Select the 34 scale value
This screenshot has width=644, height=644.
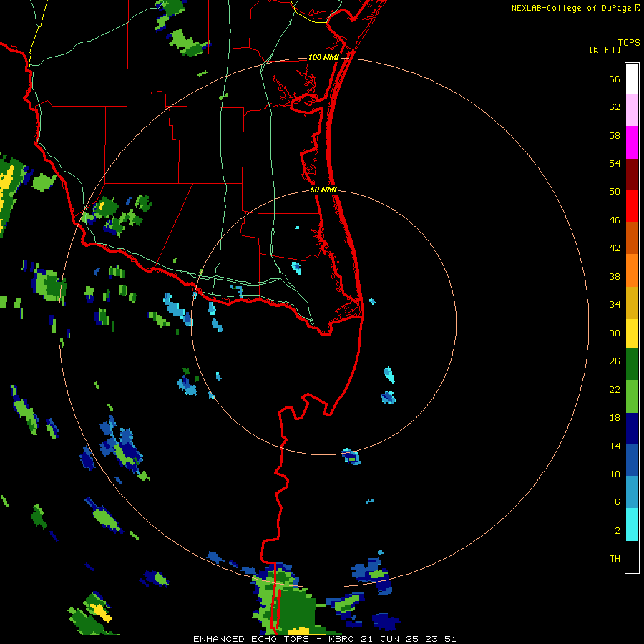[615, 305]
